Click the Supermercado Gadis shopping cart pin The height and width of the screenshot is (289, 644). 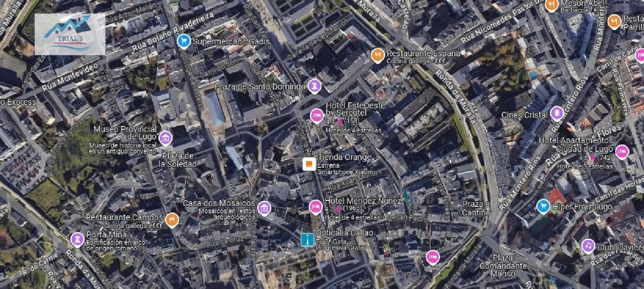[184, 41]
